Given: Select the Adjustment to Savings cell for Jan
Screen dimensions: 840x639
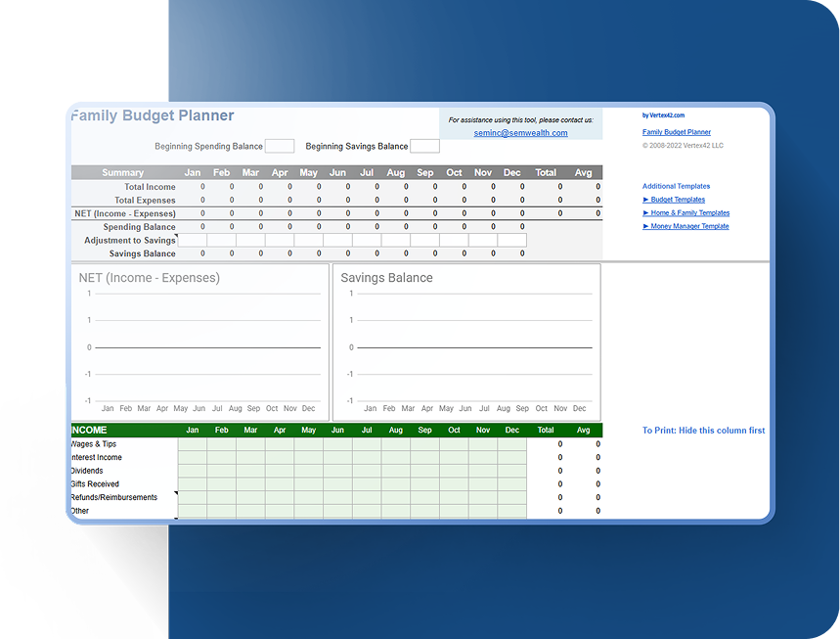Looking at the screenshot, I should coord(193,241).
